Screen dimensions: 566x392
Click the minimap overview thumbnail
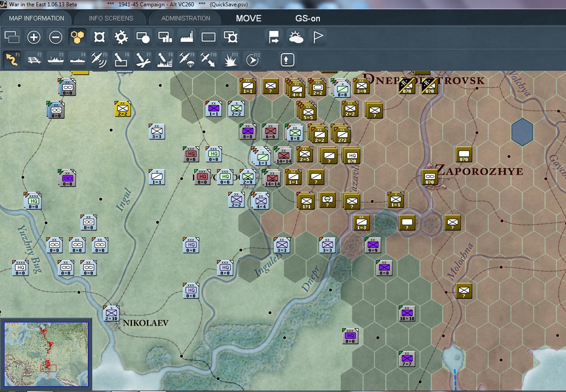[x=46, y=354]
